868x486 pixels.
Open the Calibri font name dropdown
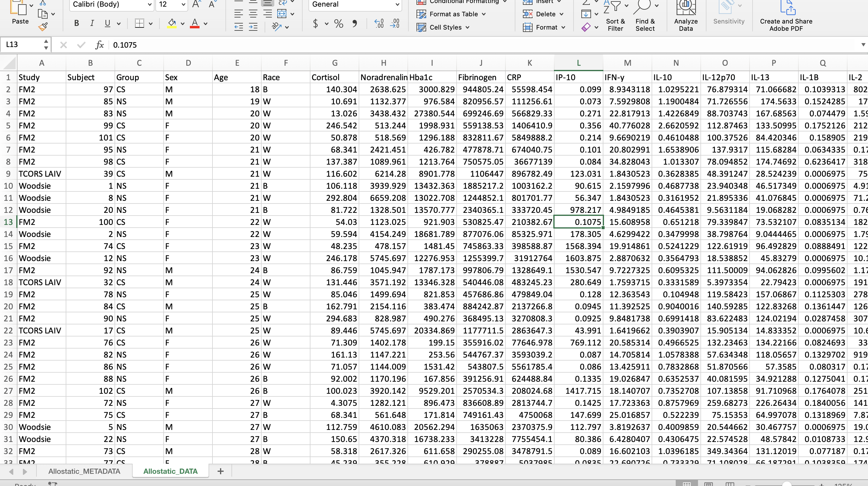[x=149, y=5]
